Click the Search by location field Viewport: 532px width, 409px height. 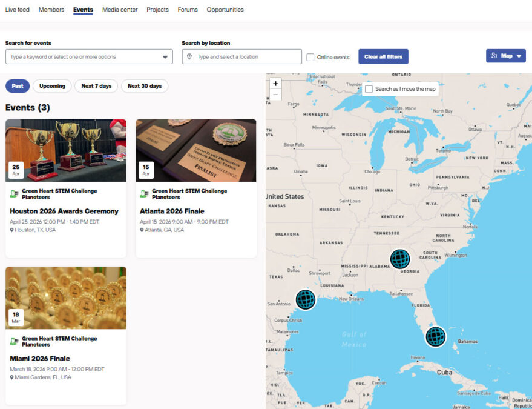[x=241, y=57]
